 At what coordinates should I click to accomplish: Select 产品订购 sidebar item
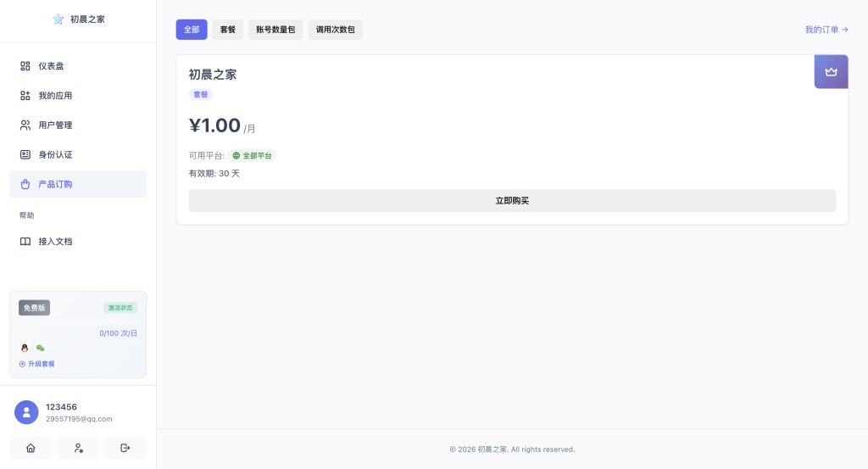78,184
